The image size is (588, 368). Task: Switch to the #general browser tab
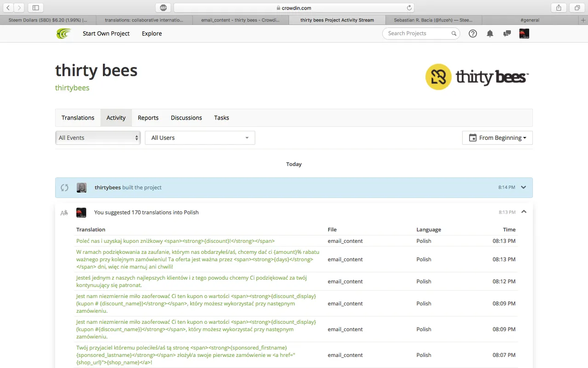(x=530, y=20)
